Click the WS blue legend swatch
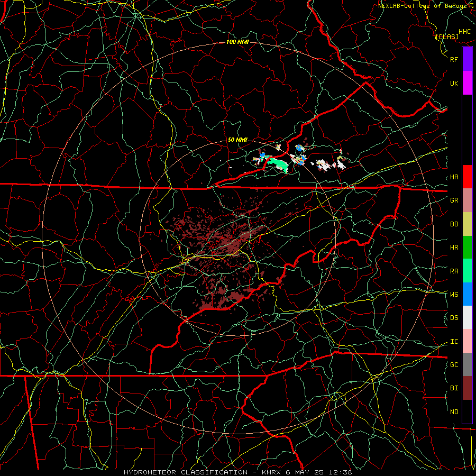 [x=467, y=294]
